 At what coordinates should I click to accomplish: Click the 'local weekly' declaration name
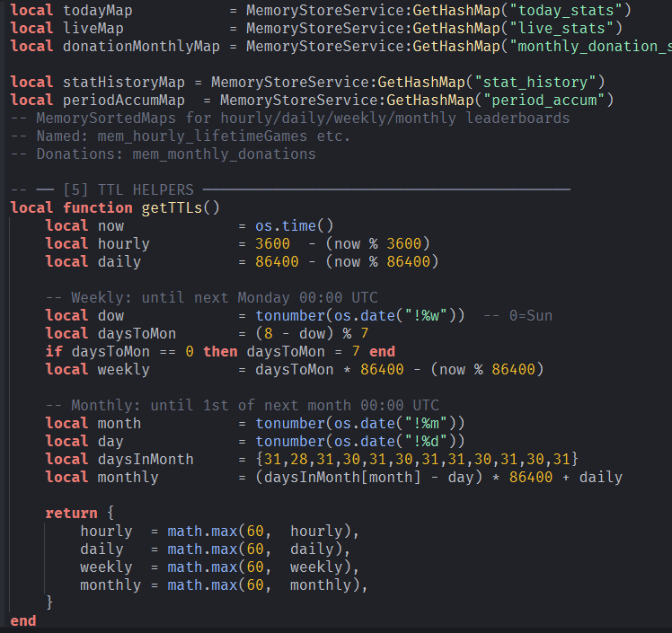[x=124, y=370]
